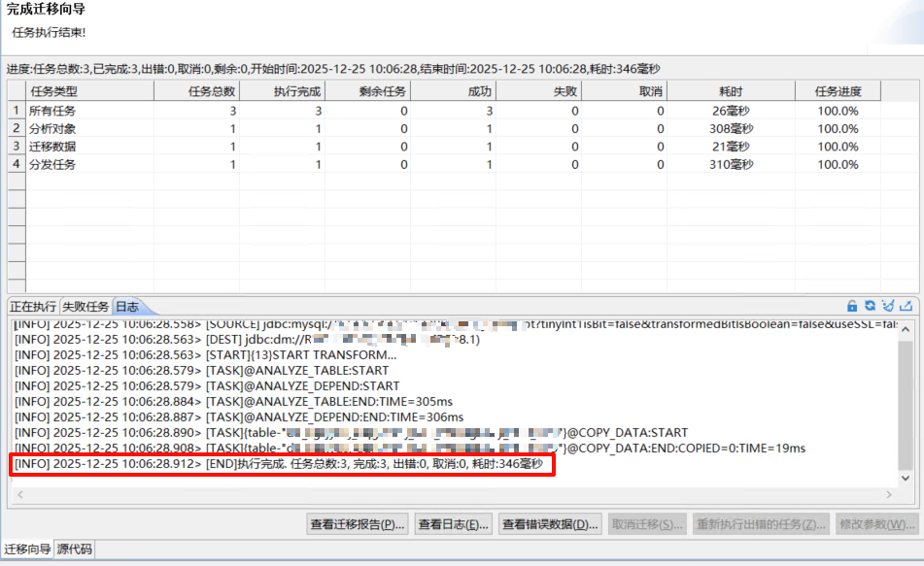The width and height of the screenshot is (924, 566).
Task: Click the log's horizontal scrollbar right arrow
Action: coord(891,495)
